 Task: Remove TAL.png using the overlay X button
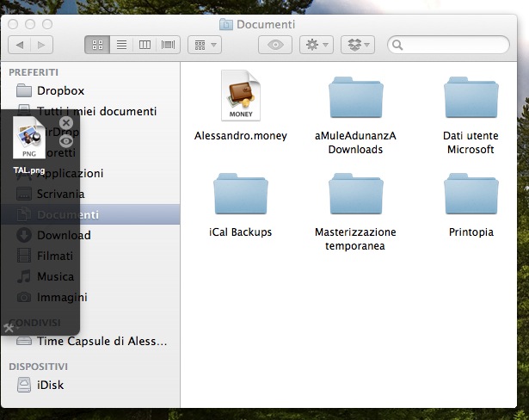[x=66, y=123]
